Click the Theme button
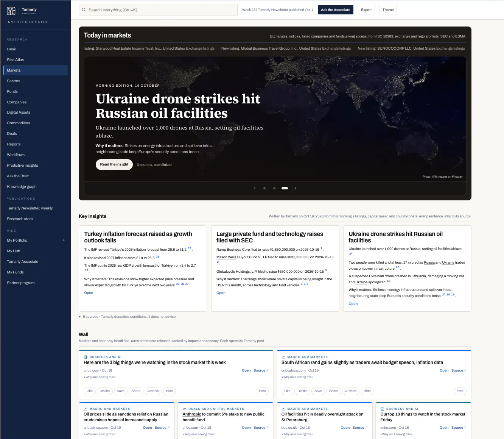The height and width of the screenshot is (439, 504). [x=388, y=10]
